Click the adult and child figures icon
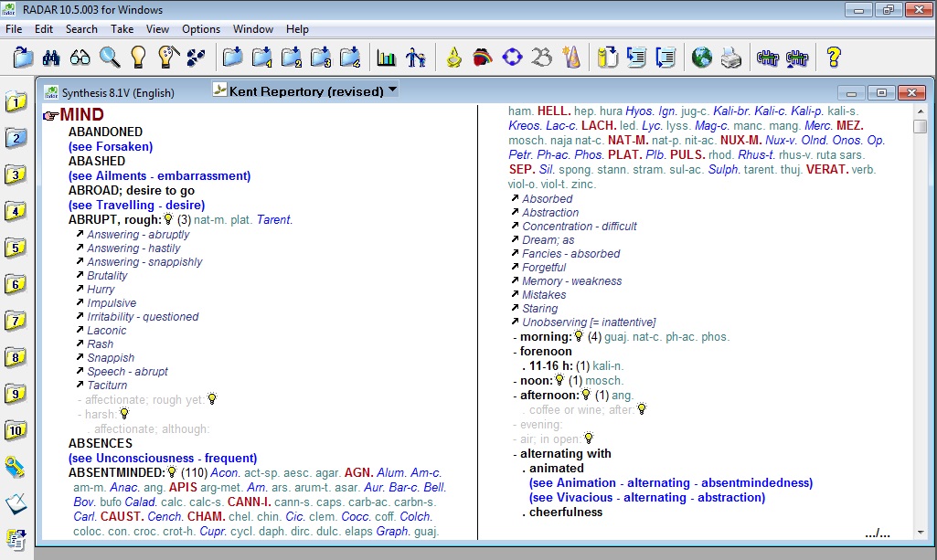937x560 pixels. (415, 58)
